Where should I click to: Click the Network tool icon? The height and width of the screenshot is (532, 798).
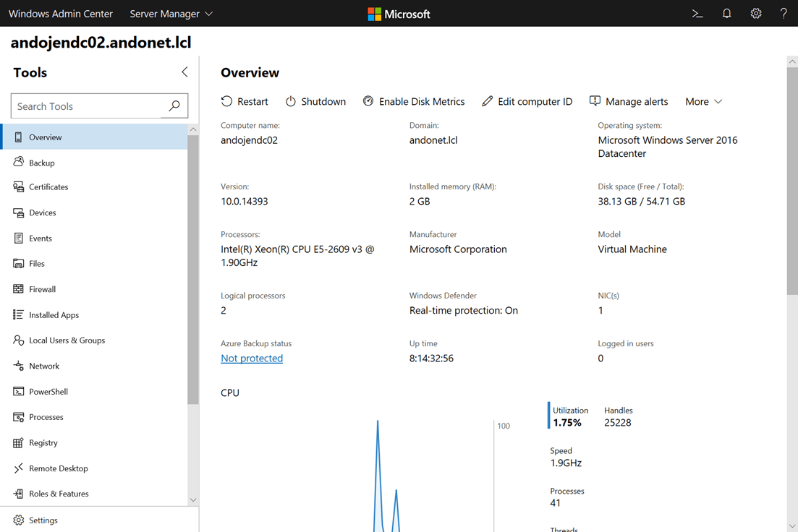tap(18, 366)
